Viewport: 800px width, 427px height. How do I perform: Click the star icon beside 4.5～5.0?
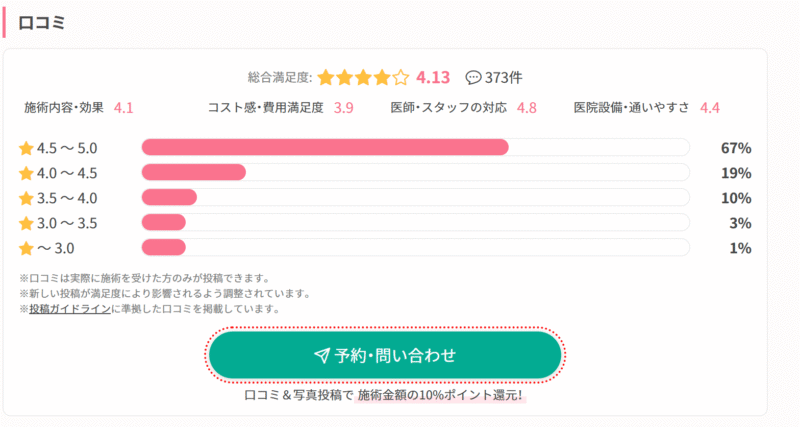pos(26,148)
